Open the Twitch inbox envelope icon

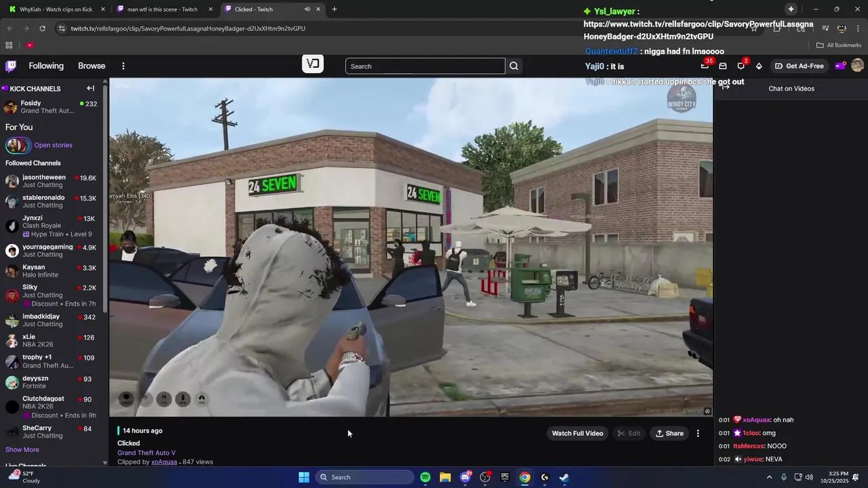point(723,66)
